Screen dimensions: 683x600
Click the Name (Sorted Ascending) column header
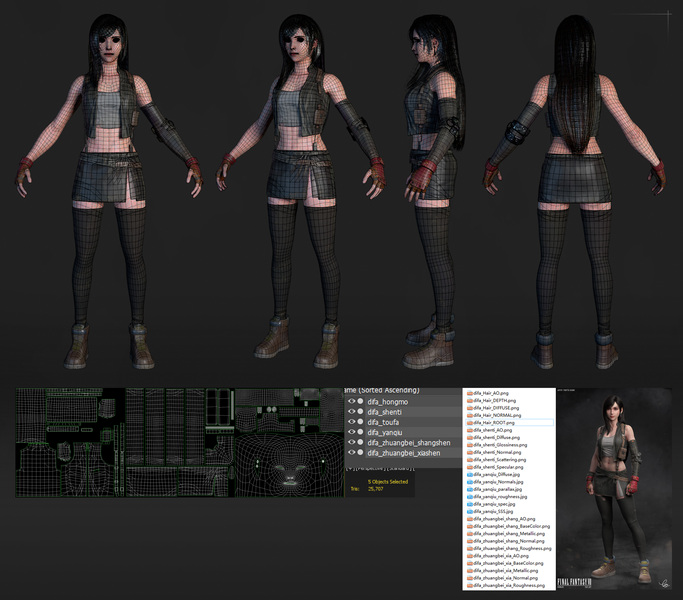pyautogui.click(x=383, y=390)
